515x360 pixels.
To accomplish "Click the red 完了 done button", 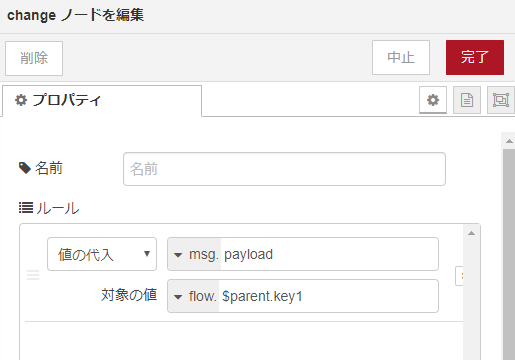I will (475, 58).
